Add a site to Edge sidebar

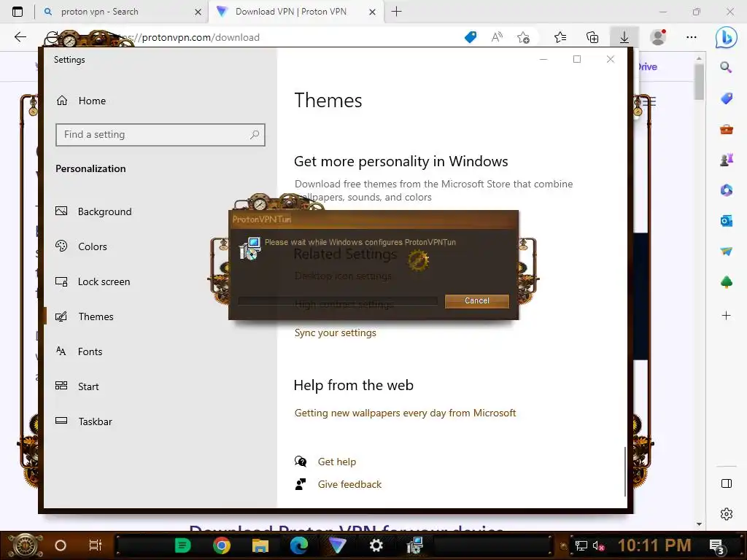point(726,315)
